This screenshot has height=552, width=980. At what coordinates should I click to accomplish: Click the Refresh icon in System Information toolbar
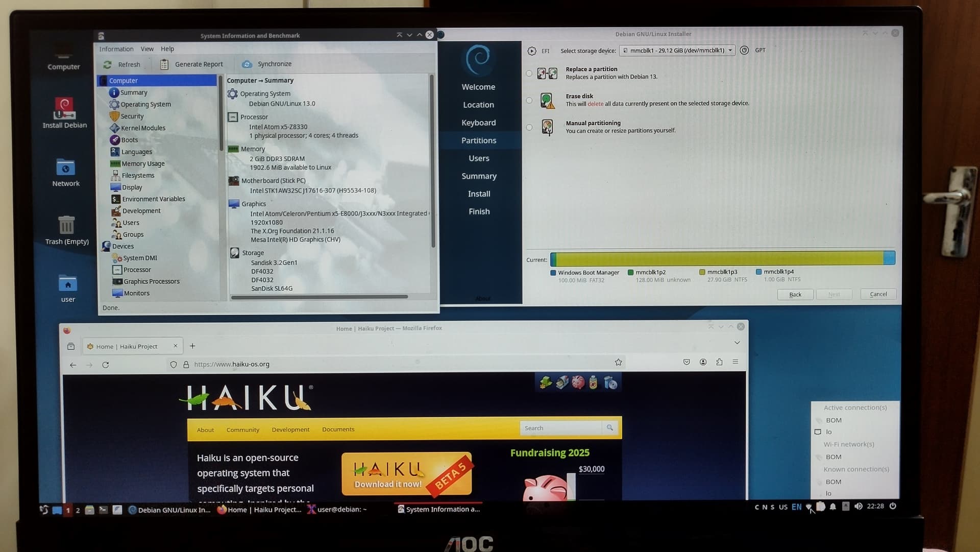(107, 65)
